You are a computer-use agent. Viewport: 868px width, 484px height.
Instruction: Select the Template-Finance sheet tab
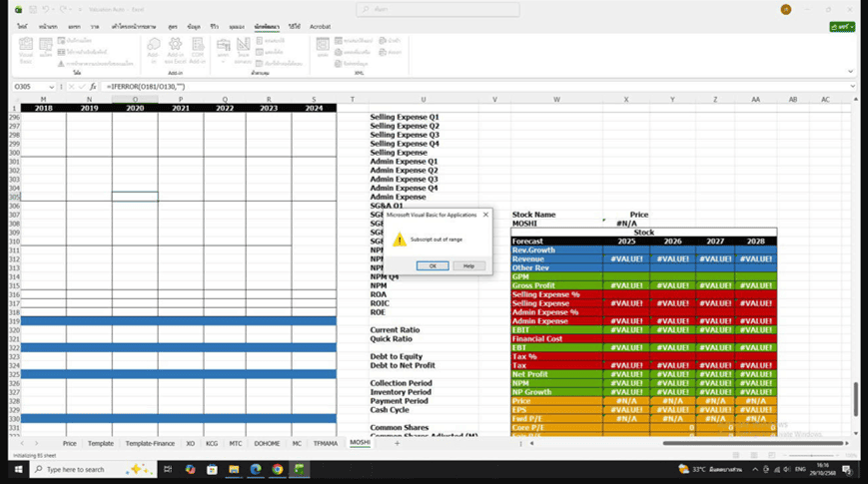click(x=150, y=442)
